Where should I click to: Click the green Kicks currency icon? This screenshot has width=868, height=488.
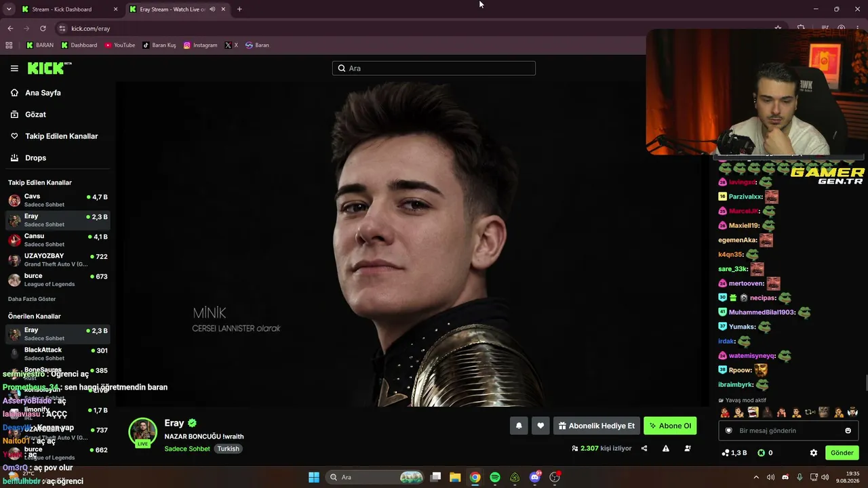pos(761,453)
